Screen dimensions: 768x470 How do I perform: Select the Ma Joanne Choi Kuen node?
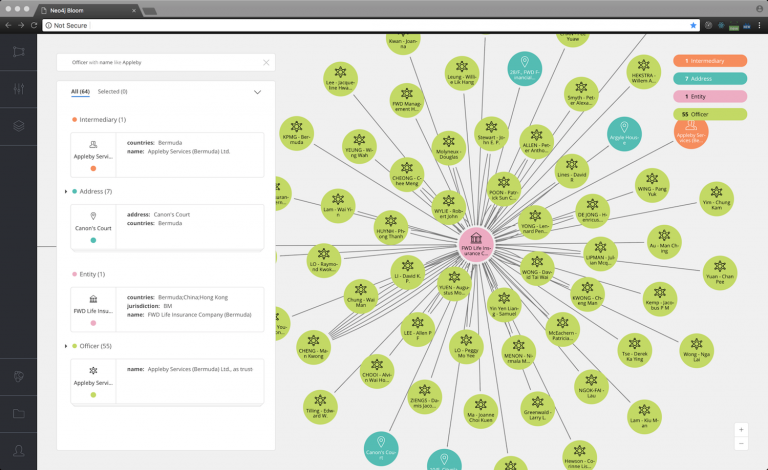480,411
